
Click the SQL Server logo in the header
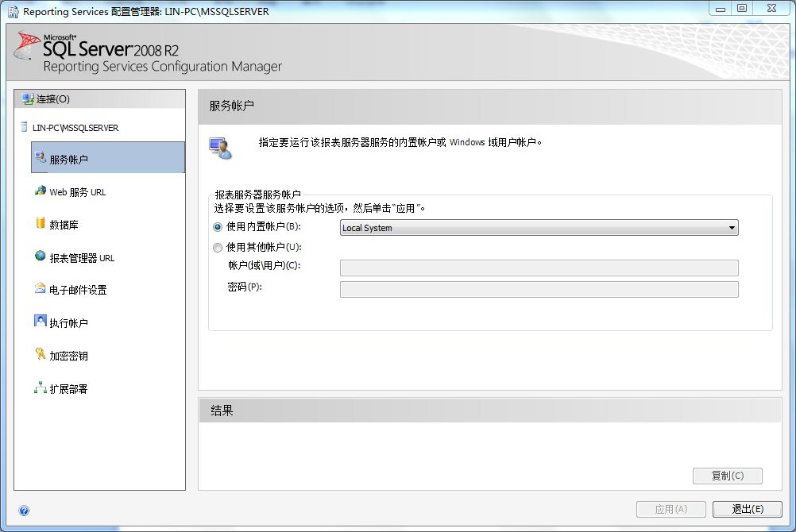pos(26,44)
